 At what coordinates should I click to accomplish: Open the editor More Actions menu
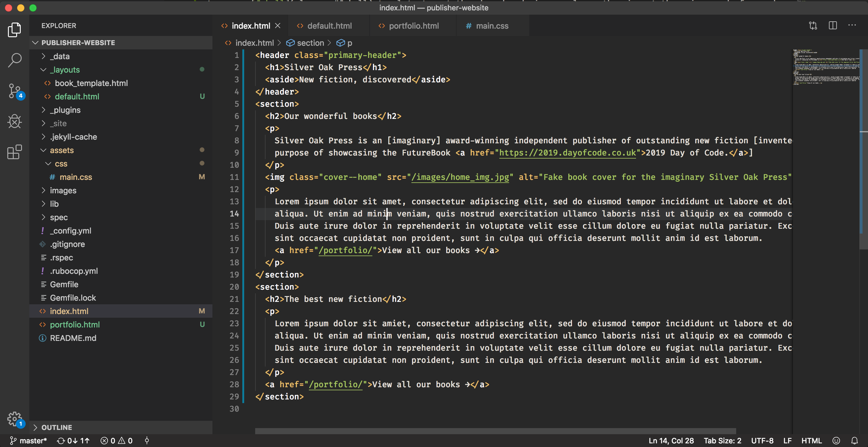pyautogui.click(x=852, y=25)
